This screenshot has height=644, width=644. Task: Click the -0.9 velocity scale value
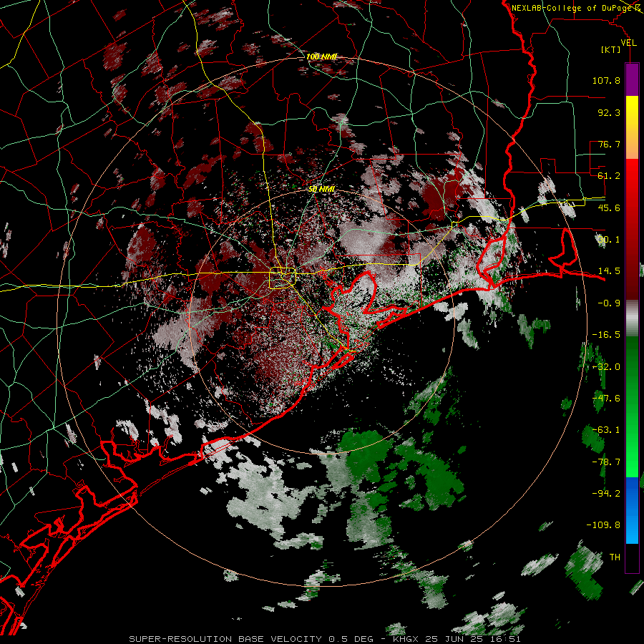click(x=609, y=303)
